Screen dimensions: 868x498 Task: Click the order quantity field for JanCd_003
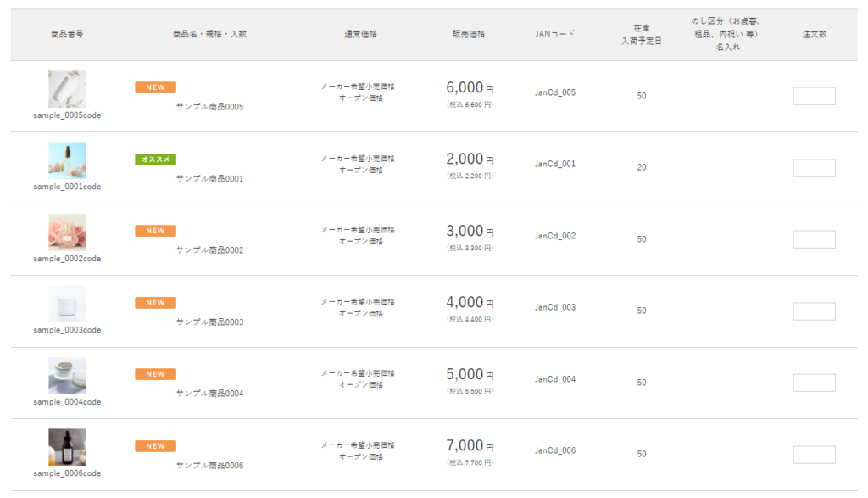814,311
